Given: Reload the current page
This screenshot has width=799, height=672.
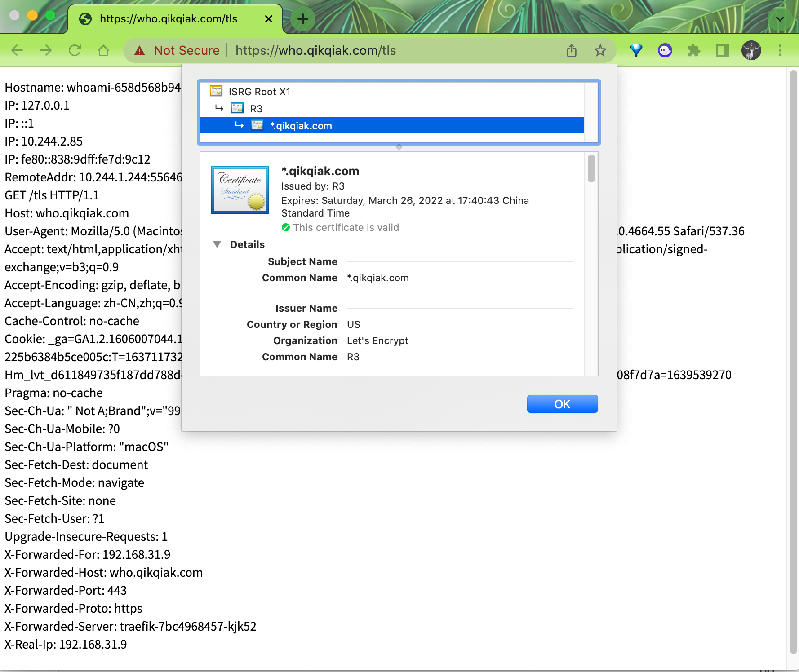Looking at the screenshot, I should (x=75, y=50).
